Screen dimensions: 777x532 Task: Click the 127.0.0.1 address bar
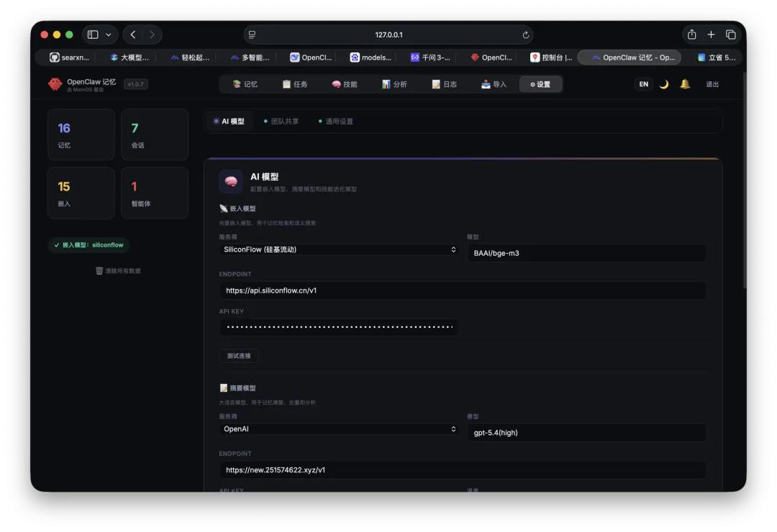point(388,35)
